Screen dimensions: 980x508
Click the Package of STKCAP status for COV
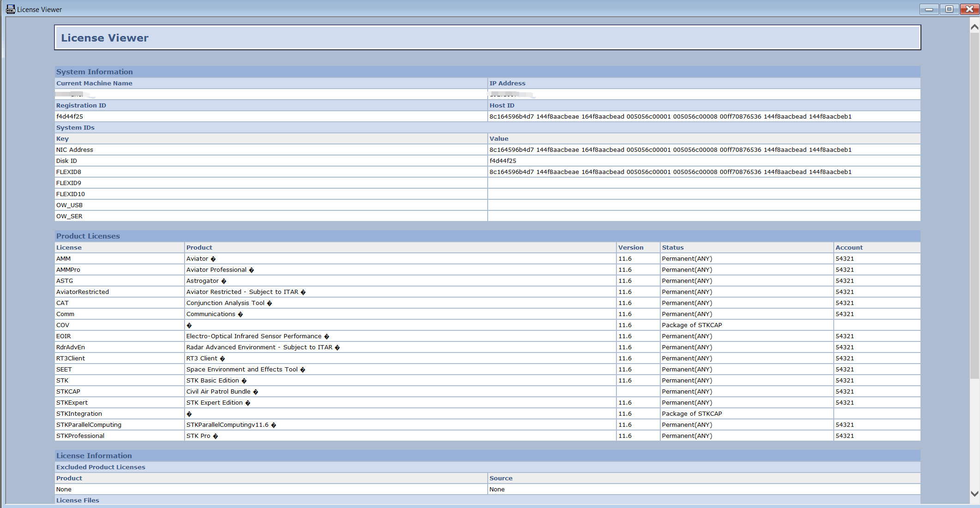[692, 325]
